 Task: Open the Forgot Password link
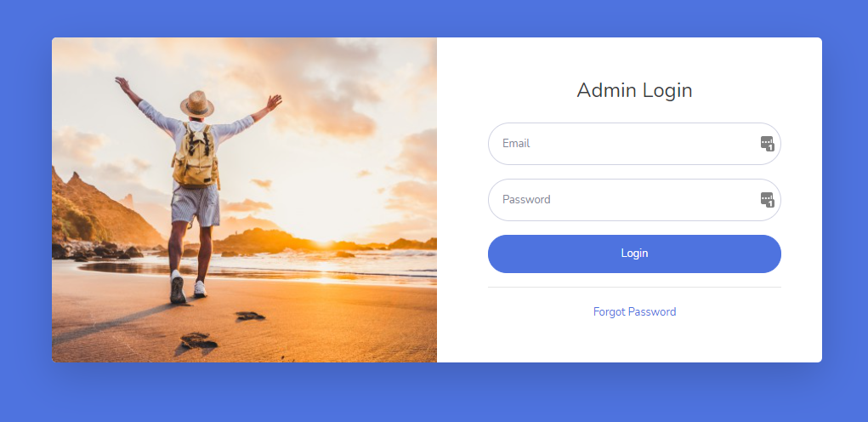point(634,311)
